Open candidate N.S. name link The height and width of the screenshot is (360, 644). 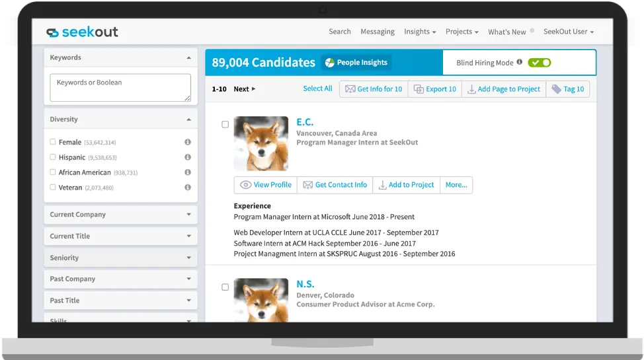pyautogui.click(x=305, y=284)
